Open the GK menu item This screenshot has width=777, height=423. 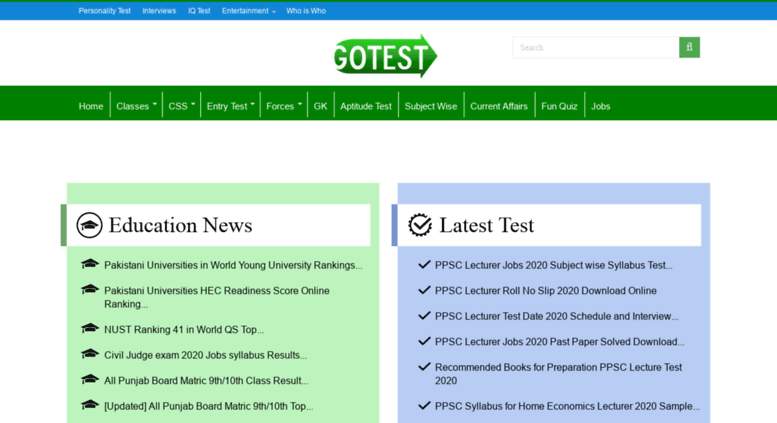320,106
